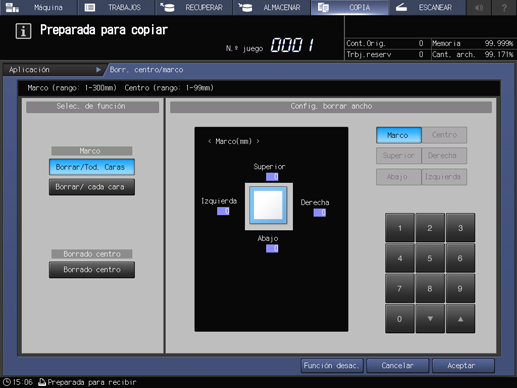Screen dimensions: 517x388
Task: Choose the Abajo edge button
Action: coord(399,177)
